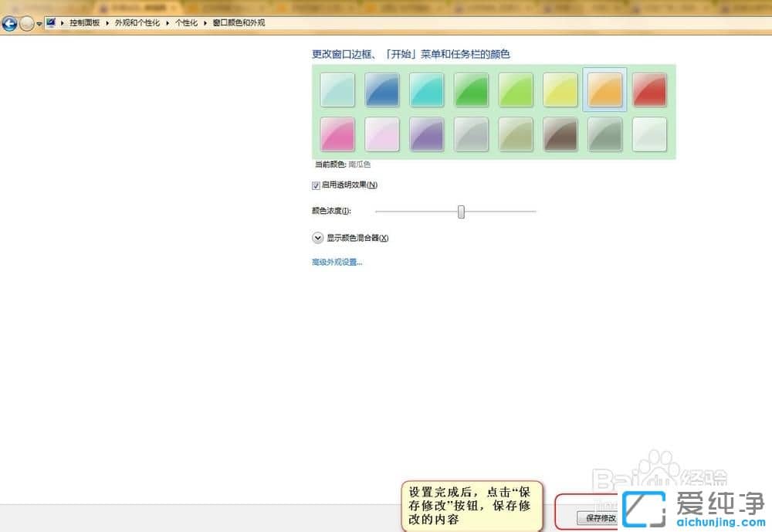Select the pumpkin orange color swatch
The height and width of the screenshot is (532, 772).
pos(605,89)
